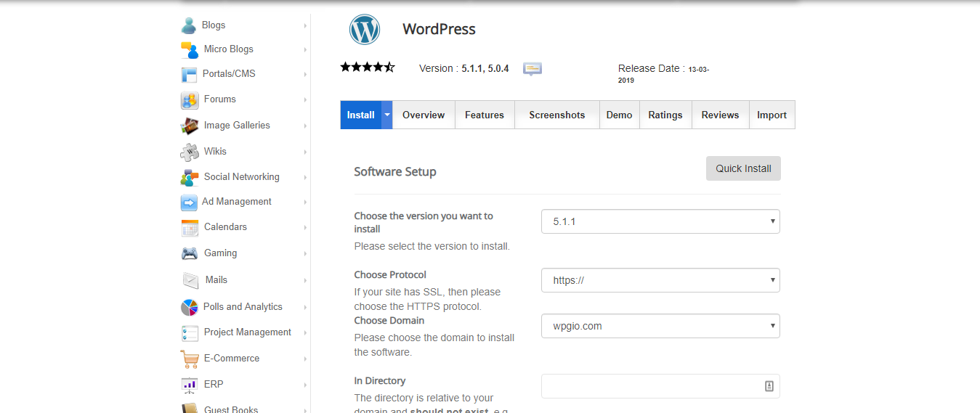Click the release date 13-03-2019 text
This screenshot has height=413, width=980.
click(664, 75)
